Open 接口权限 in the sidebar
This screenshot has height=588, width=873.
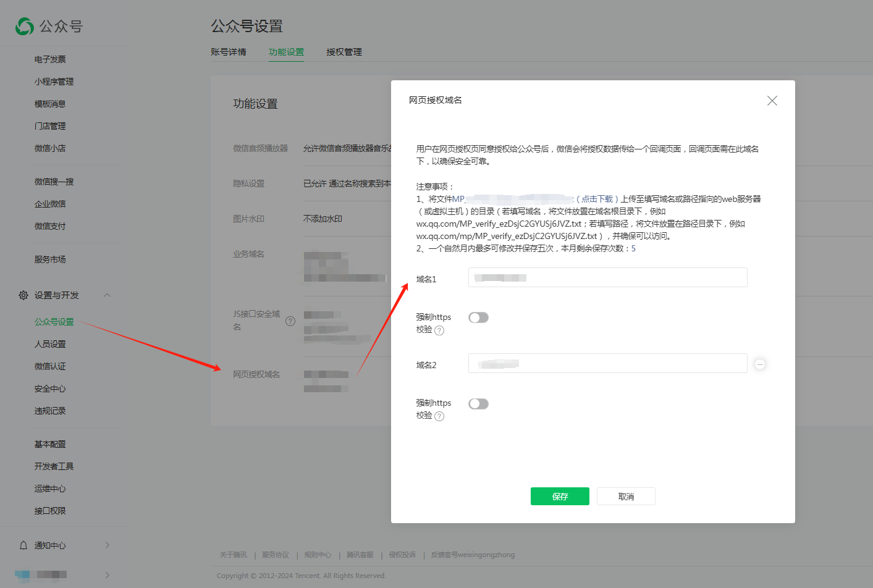(x=50, y=511)
